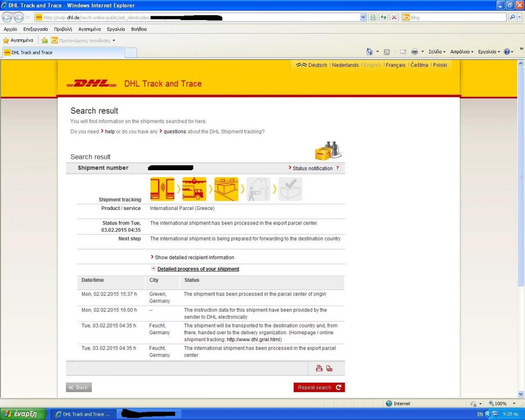Click the airplane and truck transport step icon
Screen dimensions: 525x420
tap(194, 189)
